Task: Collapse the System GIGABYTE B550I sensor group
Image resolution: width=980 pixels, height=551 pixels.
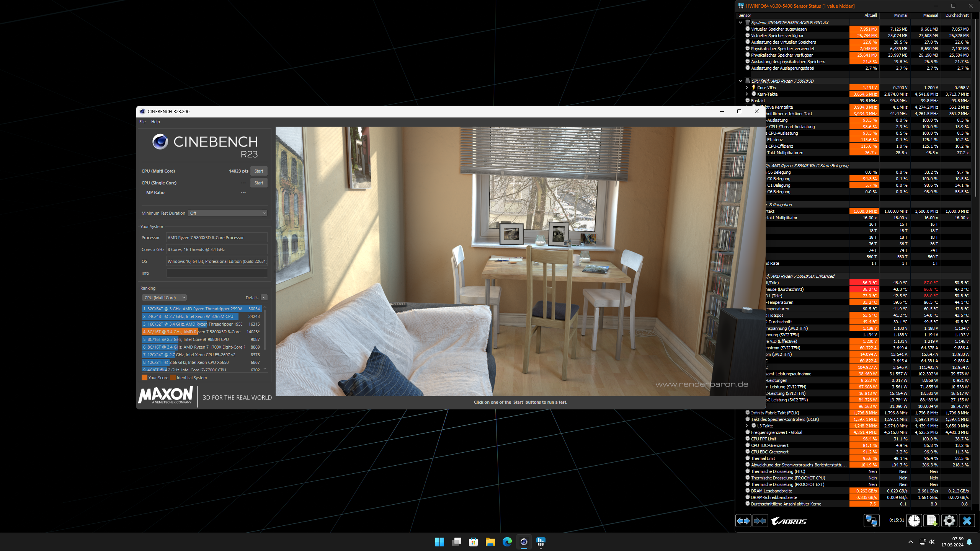Action: tap(740, 23)
